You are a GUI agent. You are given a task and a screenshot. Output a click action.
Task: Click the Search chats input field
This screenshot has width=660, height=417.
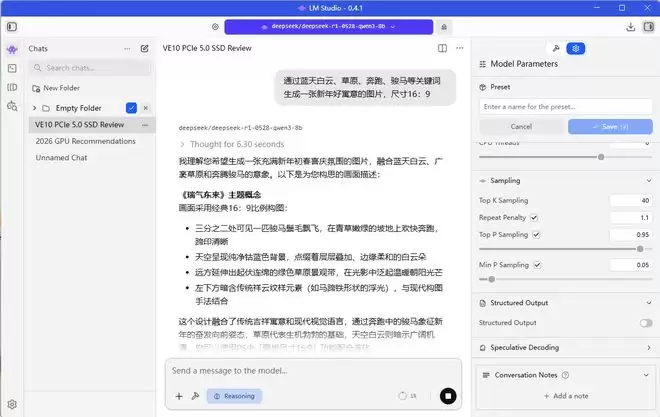[90, 68]
